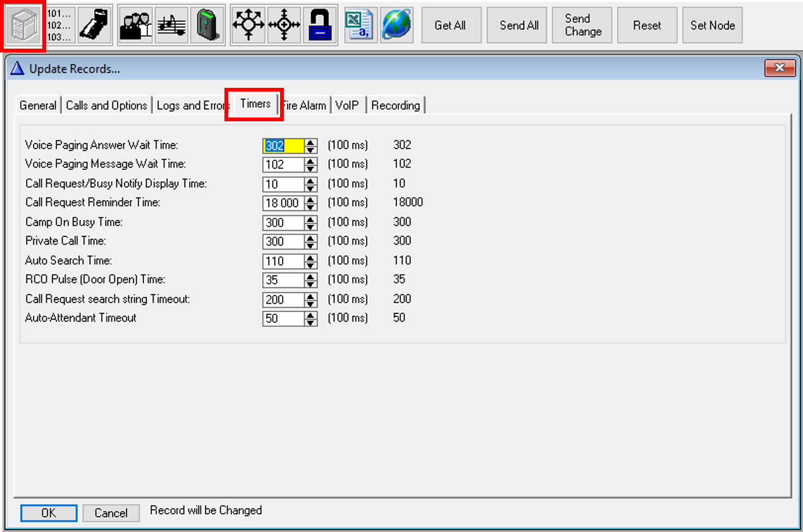Image resolution: width=803 pixels, height=532 pixels.
Task: Open the Logs and Errors tab
Action: coord(192,106)
